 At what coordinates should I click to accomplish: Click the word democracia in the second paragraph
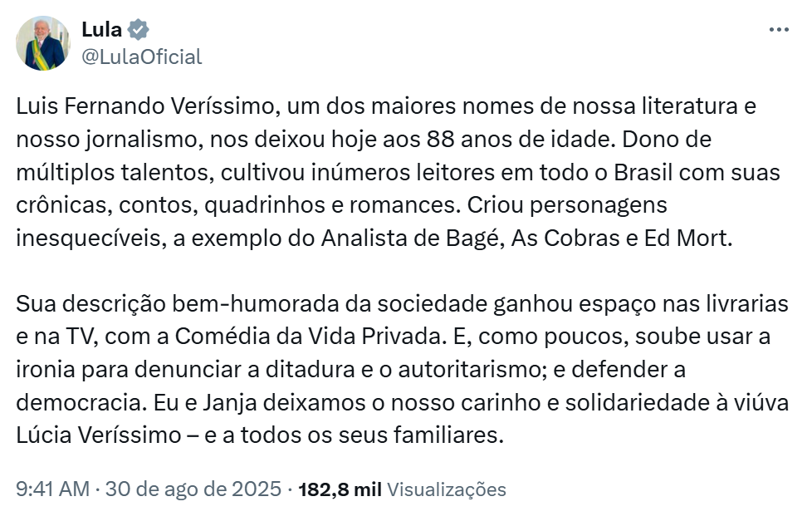(x=81, y=403)
